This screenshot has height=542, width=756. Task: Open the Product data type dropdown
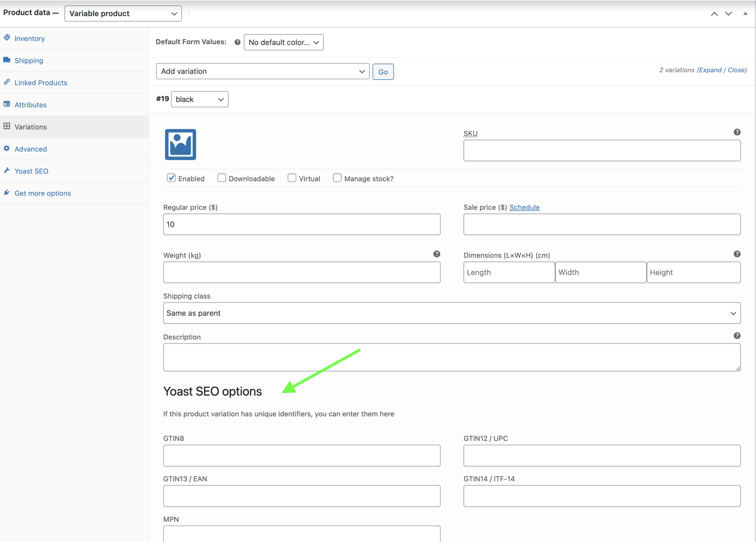(x=123, y=13)
